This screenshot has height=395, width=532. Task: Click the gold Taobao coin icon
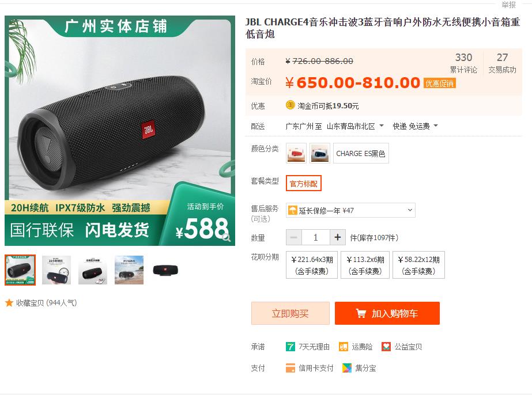pos(290,105)
